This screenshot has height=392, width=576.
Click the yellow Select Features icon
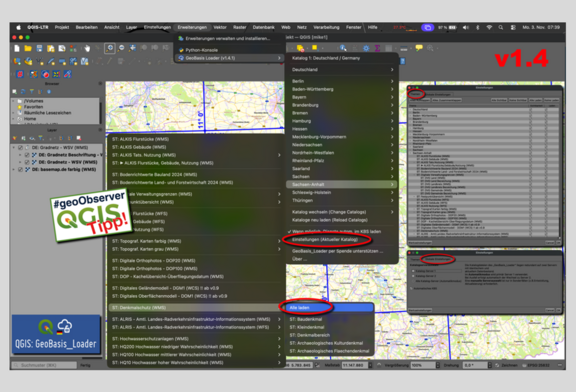[314, 48]
